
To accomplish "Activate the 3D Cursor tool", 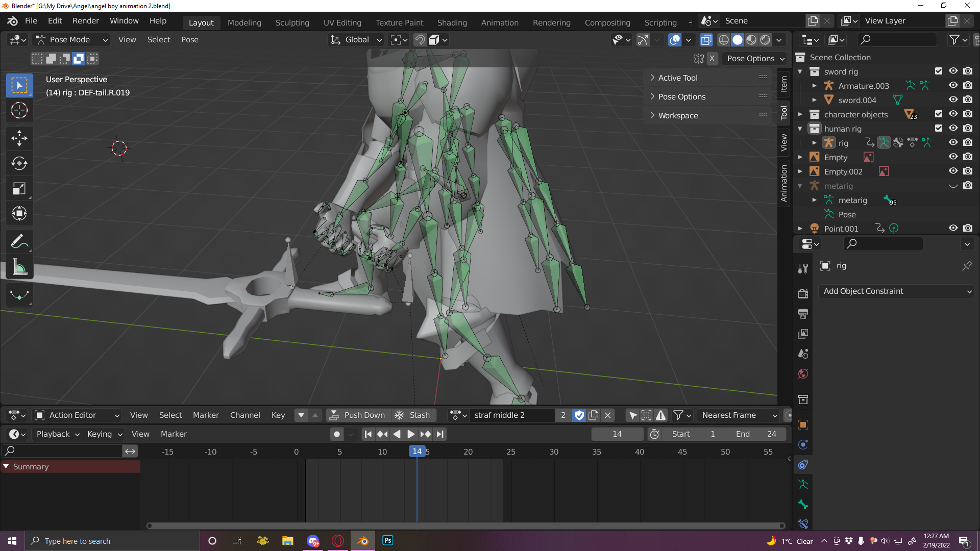I will pos(19,110).
